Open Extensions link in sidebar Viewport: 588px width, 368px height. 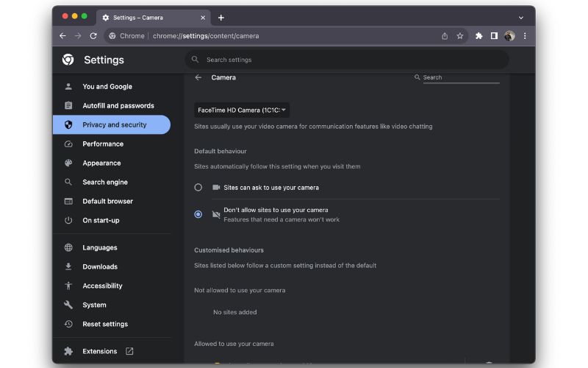[99, 351]
